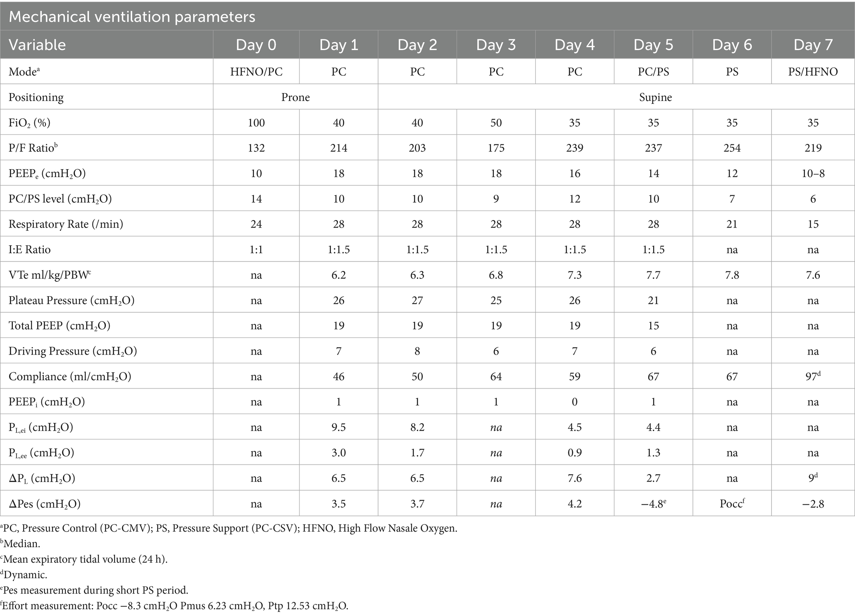Click the Driving Pressure row label
Screen dimensions: 855x616
click(x=72, y=351)
